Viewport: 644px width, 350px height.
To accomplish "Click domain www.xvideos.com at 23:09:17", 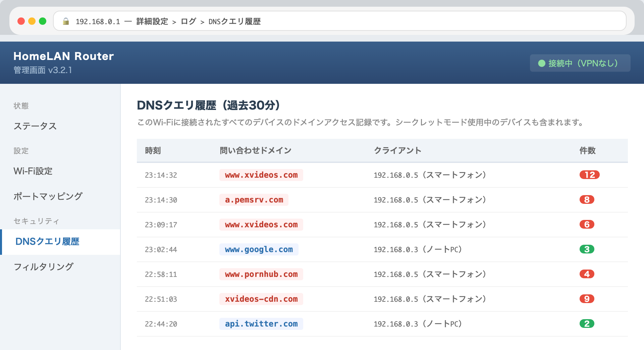I will (261, 225).
